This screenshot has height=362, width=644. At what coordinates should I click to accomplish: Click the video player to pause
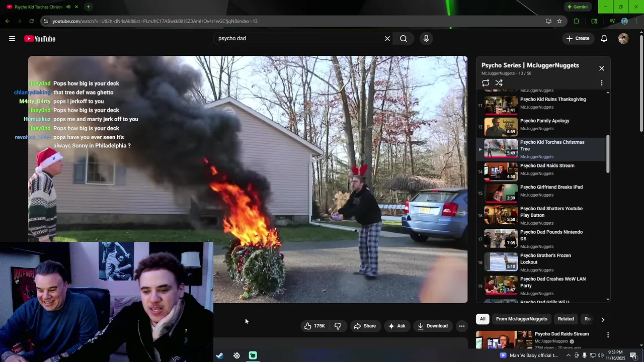click(x=248, y=179)
